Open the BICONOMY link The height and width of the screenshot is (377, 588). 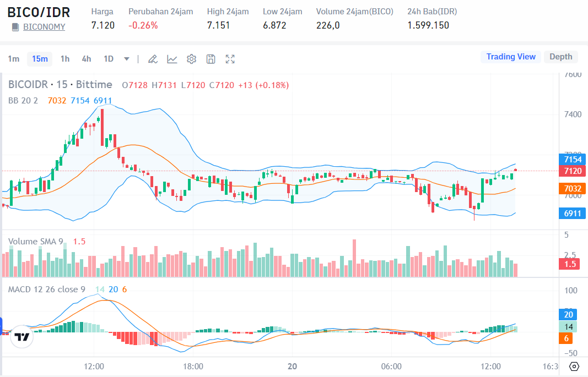(x=44, y=27)
